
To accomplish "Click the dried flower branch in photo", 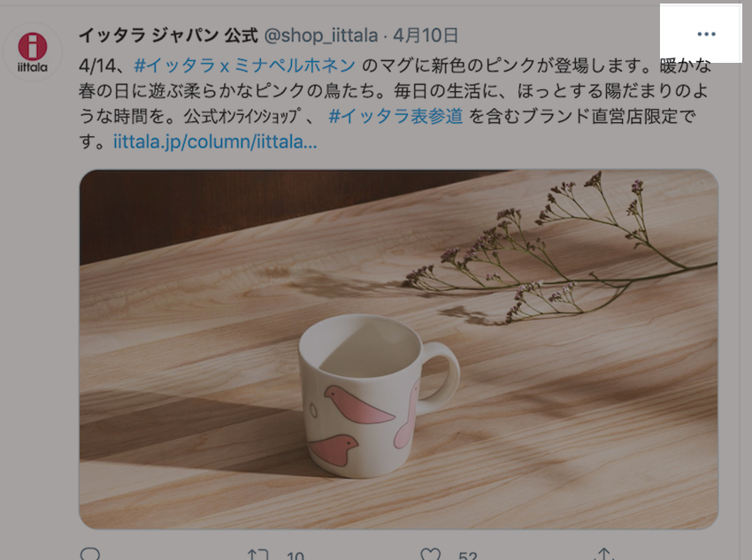I will coord(561,254).
